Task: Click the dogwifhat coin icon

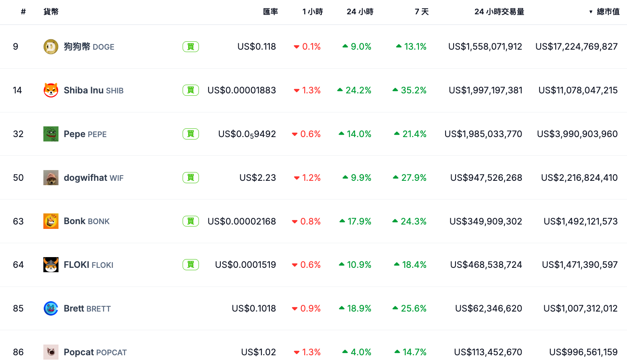Action: coord(51,178)
